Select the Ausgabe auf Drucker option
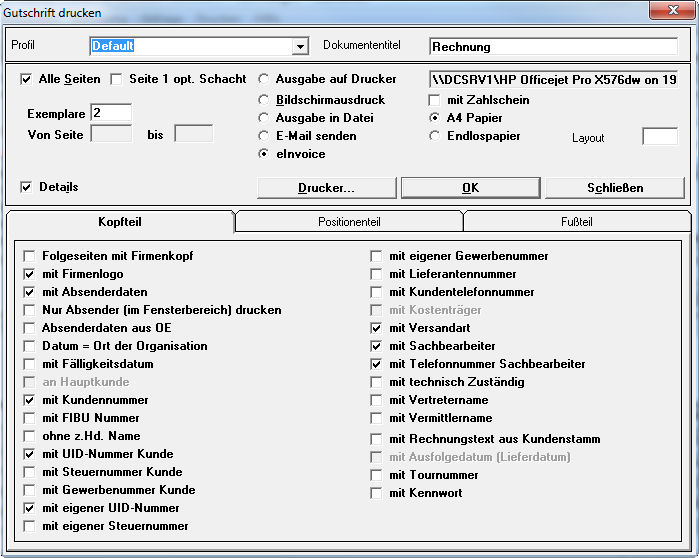Viewport: 699px width, 558px height. [264, 79]
